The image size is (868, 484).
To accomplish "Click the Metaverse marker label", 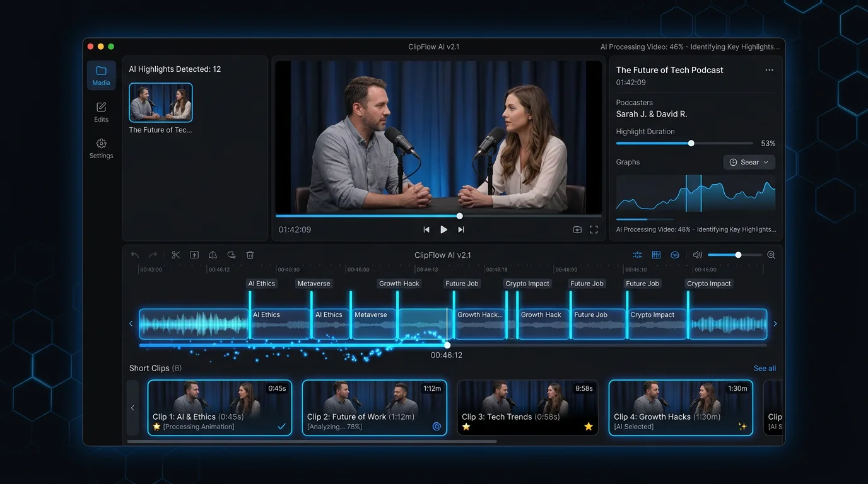I will pyautogui.click(x=314, y=284).
